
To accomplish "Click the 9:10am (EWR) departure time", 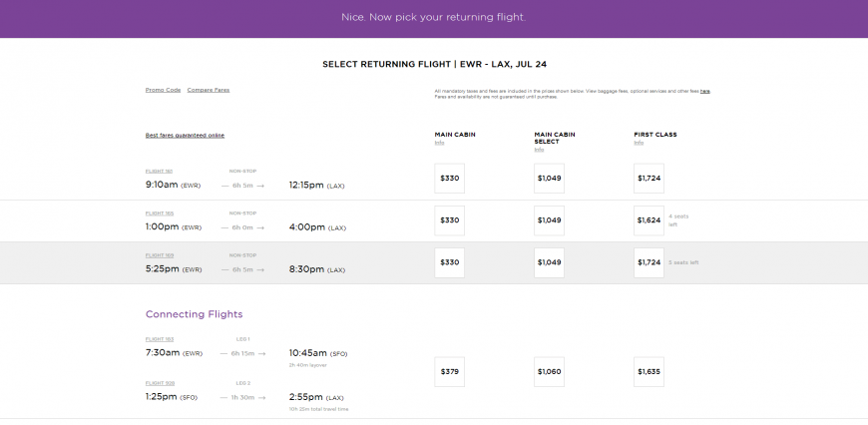I will pyautogui.click(x=174, y=185).
